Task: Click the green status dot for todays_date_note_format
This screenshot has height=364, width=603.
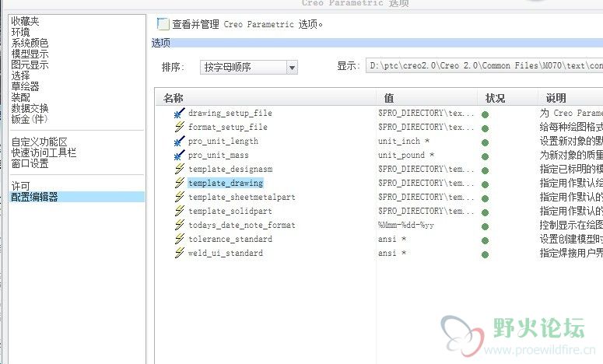Action: (x=485, y=226)
